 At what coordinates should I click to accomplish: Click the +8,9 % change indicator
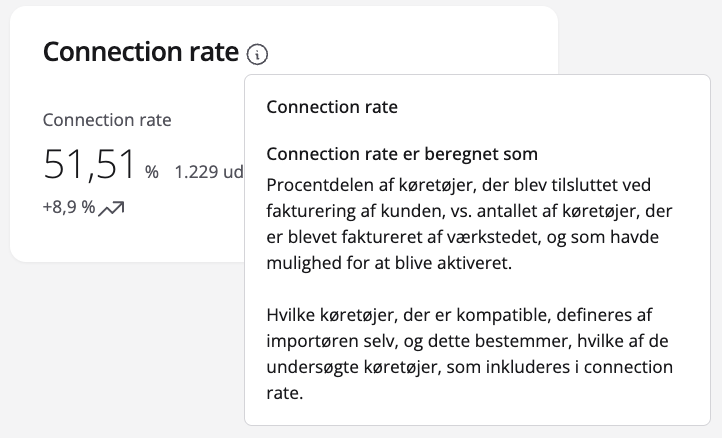[x=69, y=208]
